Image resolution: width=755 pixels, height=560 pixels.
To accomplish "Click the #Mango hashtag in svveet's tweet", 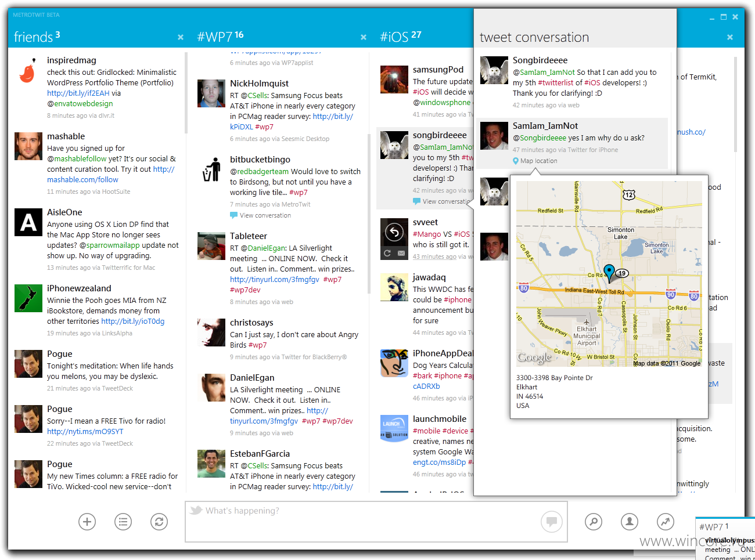I will (x=427, y=234).
